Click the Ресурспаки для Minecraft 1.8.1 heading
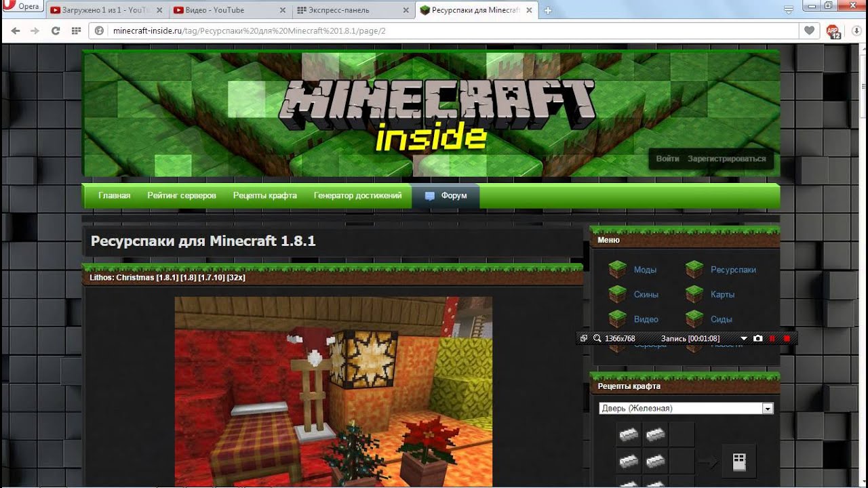 (x=203, y=241)
